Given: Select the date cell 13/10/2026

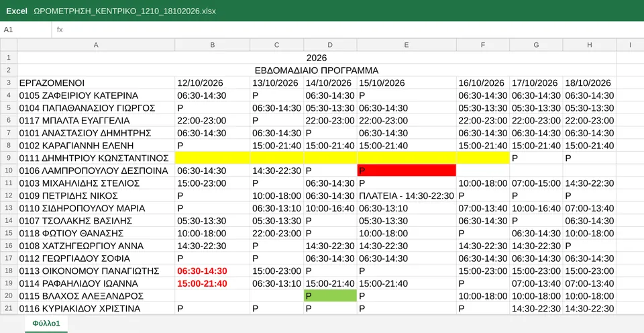Looking at the screenshot, I should 277,83.
